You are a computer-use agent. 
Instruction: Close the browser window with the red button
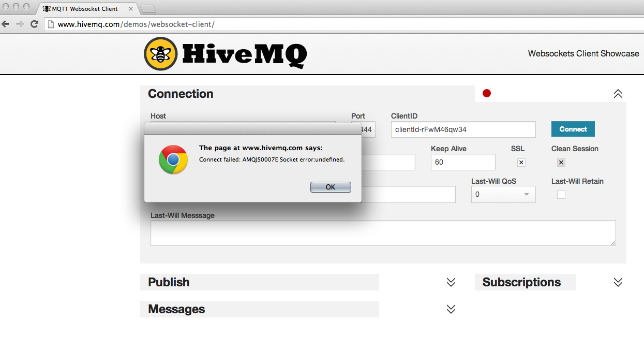pyautogui.click(x=7, y=6)
